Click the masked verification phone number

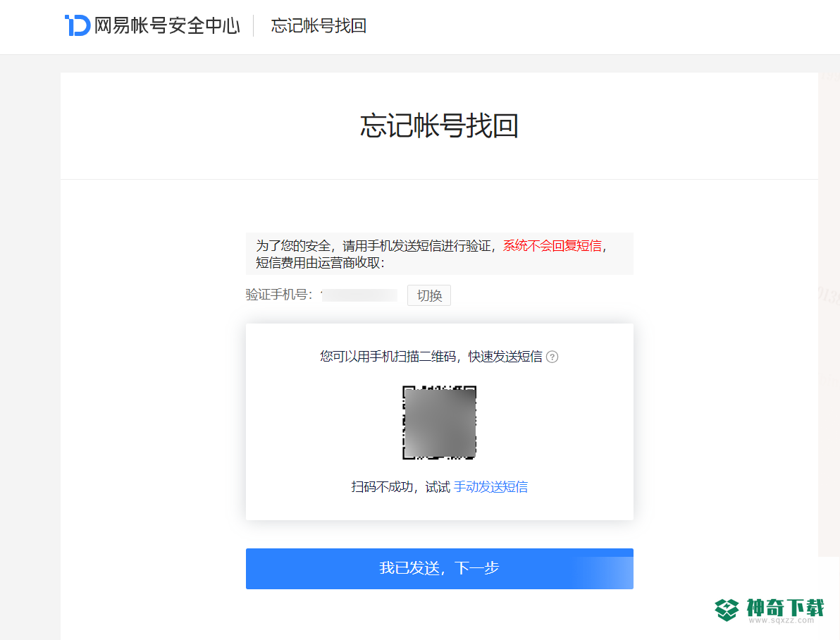coord(359,295)
